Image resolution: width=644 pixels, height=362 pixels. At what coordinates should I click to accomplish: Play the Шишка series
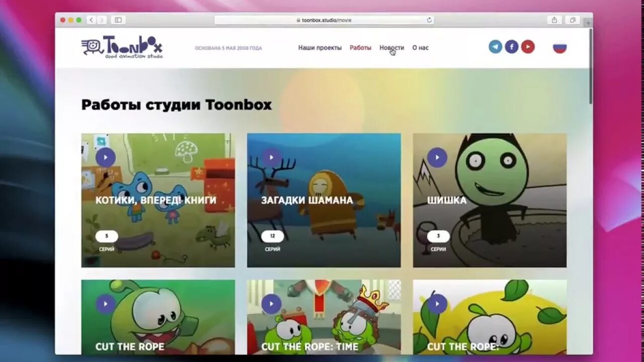click(x=437, y=157)
